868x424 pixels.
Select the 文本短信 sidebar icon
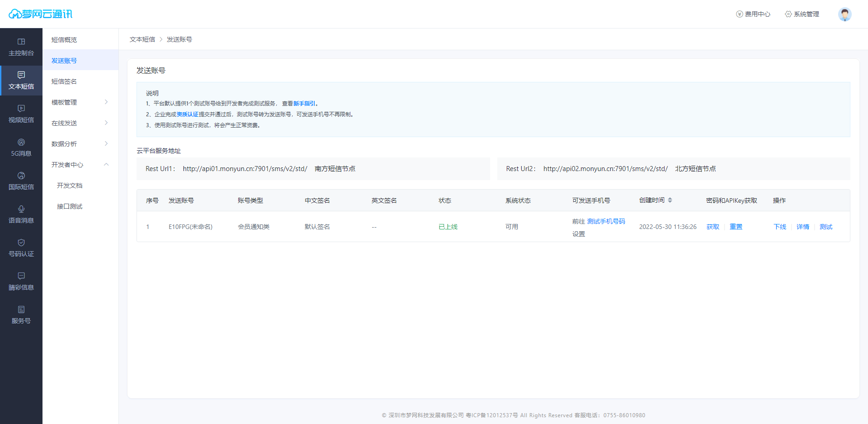pos(21,75)
